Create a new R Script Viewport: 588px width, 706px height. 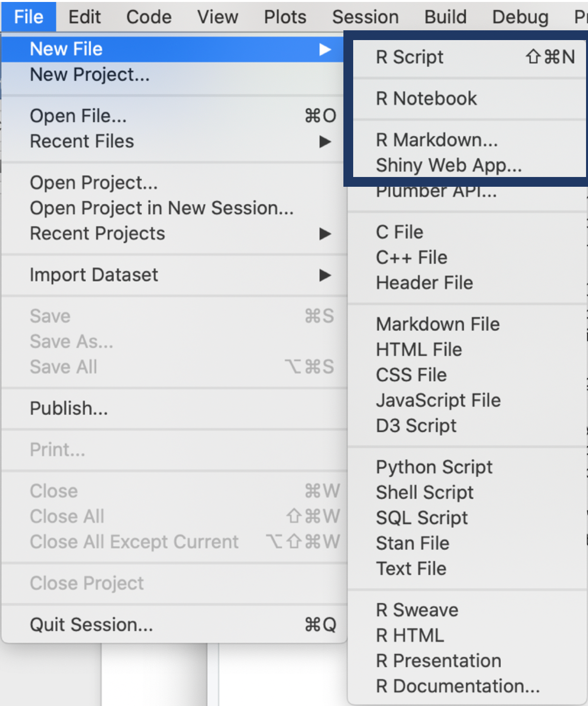point(410,57)
